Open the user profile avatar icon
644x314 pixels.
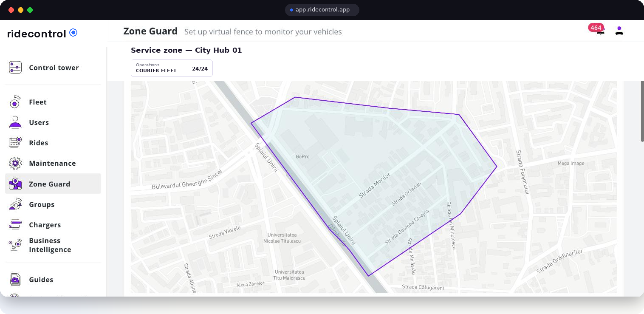click(x=619, y=31)
